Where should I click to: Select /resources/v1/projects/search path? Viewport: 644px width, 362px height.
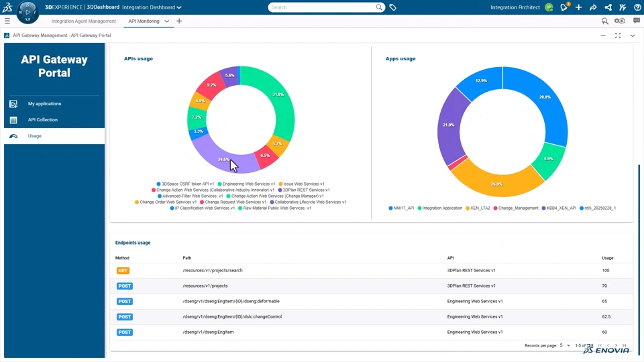tap(213, 270)
